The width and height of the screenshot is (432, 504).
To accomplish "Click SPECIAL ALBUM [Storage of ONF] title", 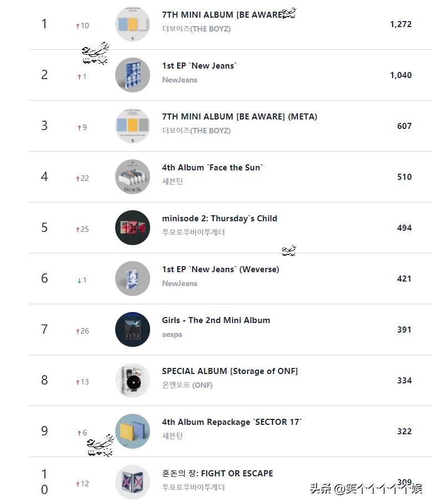I will pyautogui.click(x=229, y=371).
